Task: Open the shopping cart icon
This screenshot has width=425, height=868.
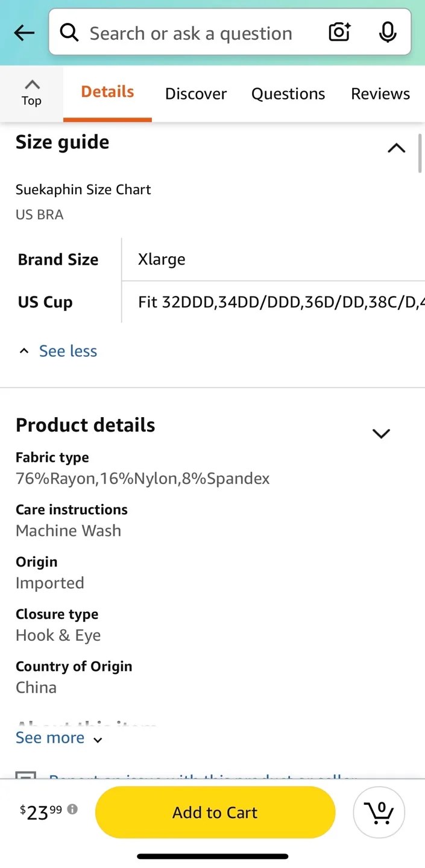Action: point(379,812)
